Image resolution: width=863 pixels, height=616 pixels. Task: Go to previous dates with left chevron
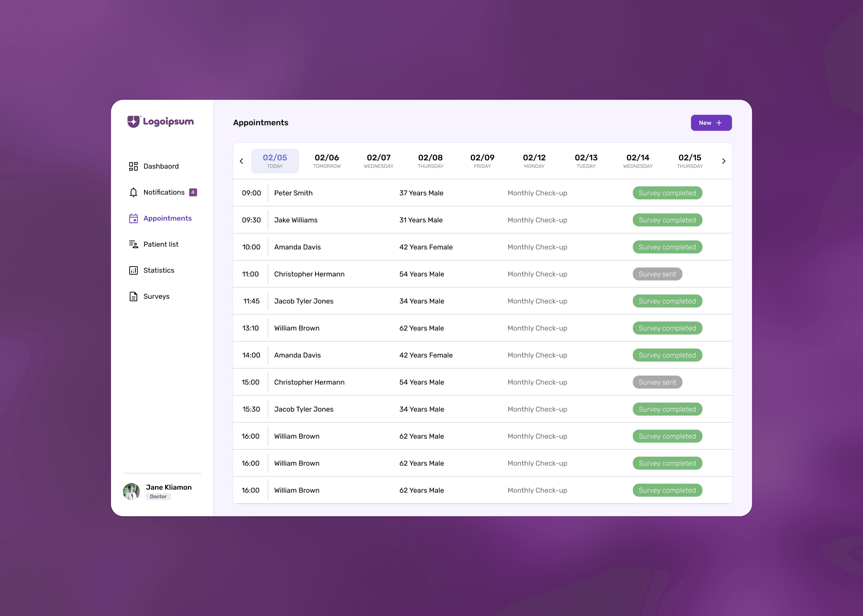click(241, 161)
